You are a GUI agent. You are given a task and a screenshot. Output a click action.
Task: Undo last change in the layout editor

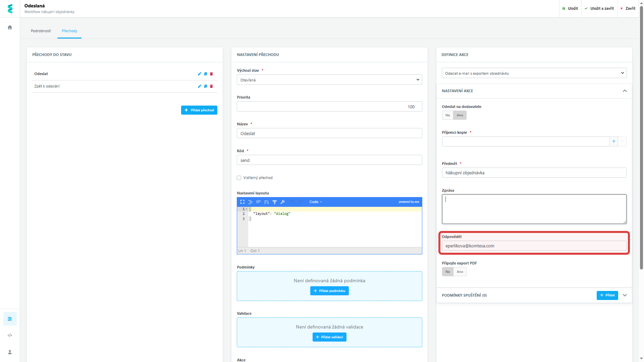coord(292,202)
